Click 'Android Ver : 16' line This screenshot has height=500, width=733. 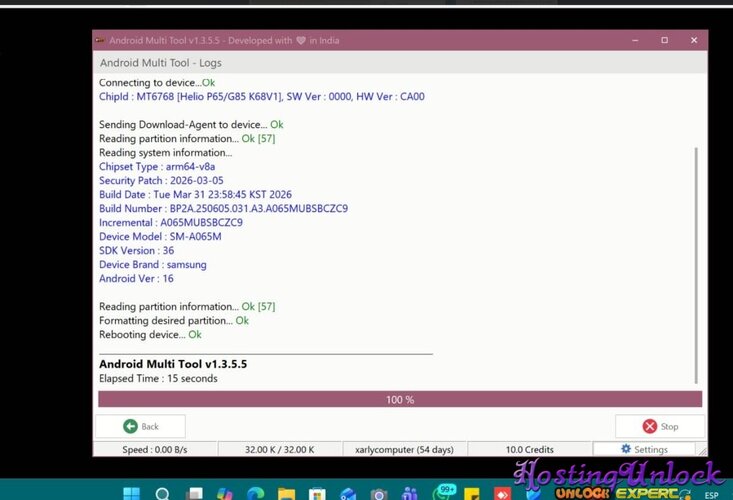point(136,279)
